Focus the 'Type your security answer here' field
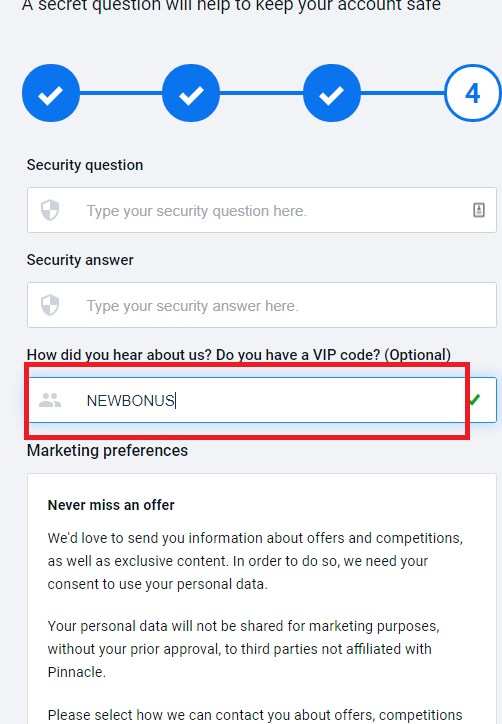 tap(262, 305)
